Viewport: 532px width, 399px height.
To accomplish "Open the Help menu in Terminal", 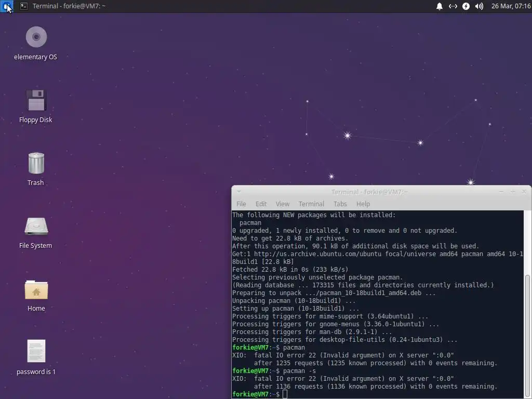I will point(363,204).
